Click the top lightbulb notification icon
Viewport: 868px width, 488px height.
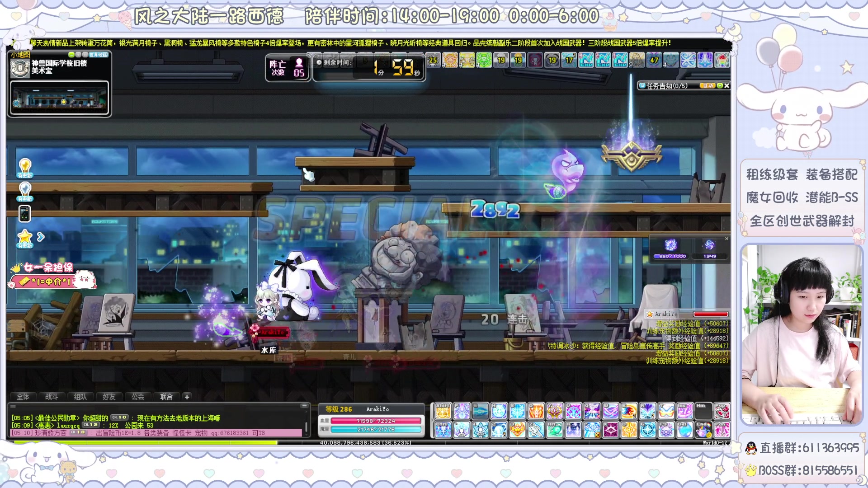tap(25, 168)
